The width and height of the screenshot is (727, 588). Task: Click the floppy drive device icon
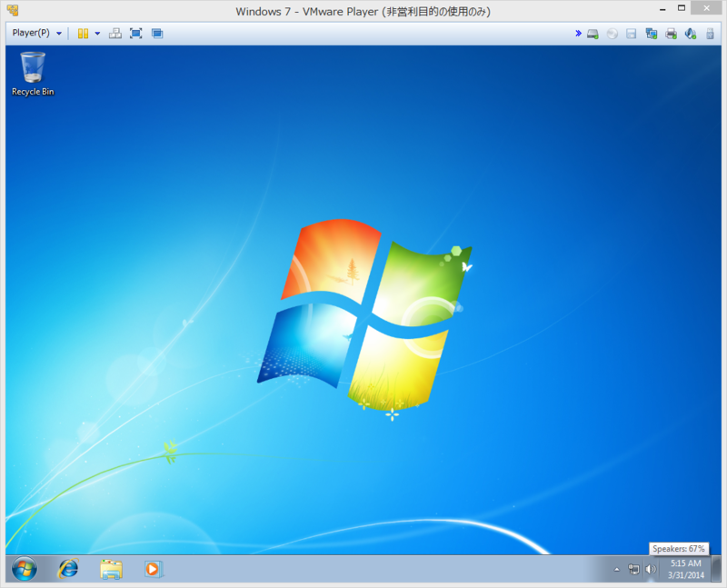(631, 34)
